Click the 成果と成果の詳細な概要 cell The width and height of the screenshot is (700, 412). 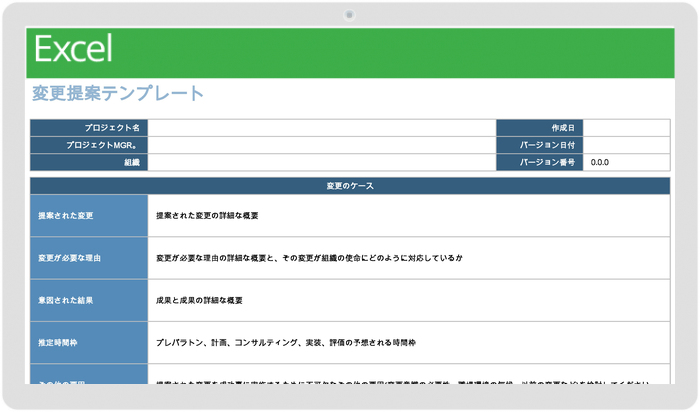tap(409, 300)
